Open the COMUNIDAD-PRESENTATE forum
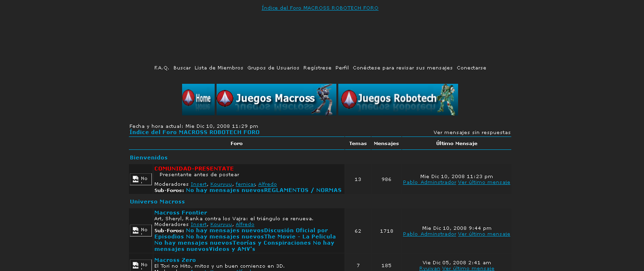The width and height of the screenshot is (644, 271). (194, 169)
